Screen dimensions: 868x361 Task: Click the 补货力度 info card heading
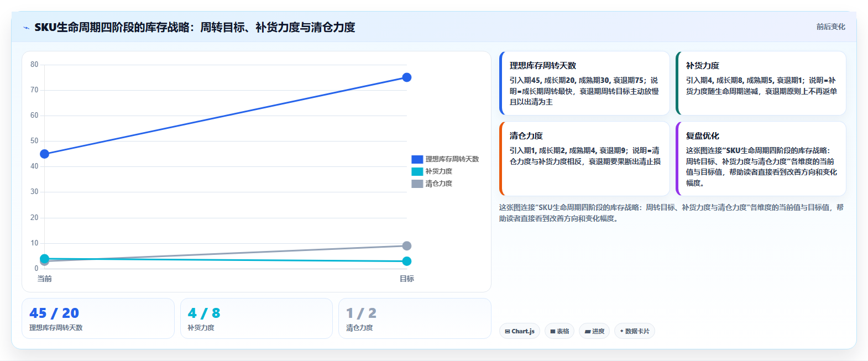(703, 65)
